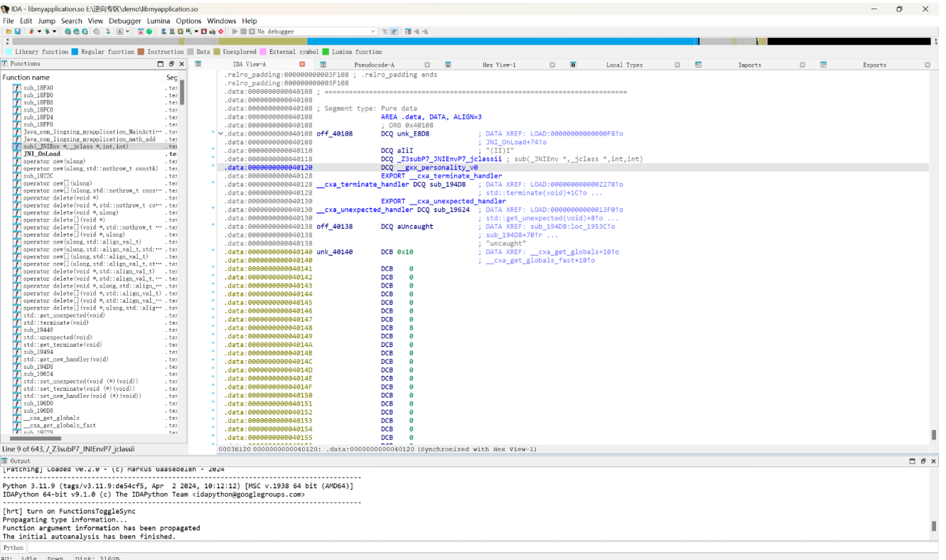The height and width of the screenshot is (560, 946).
Task: Start the debugger process with play icon
Action: point(235,31)
